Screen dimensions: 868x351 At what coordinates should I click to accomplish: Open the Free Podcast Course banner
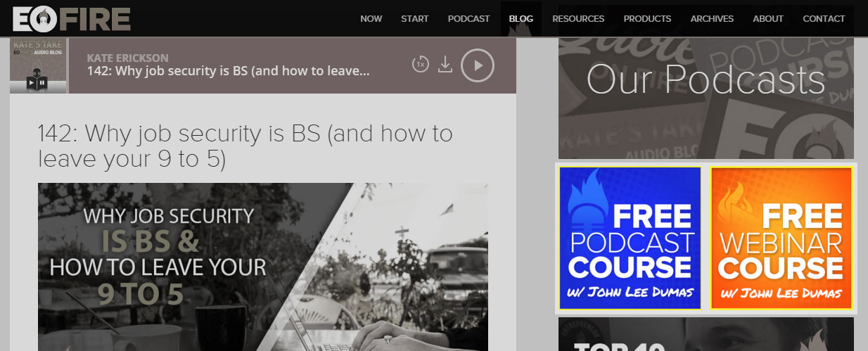(x=630, y=238)
